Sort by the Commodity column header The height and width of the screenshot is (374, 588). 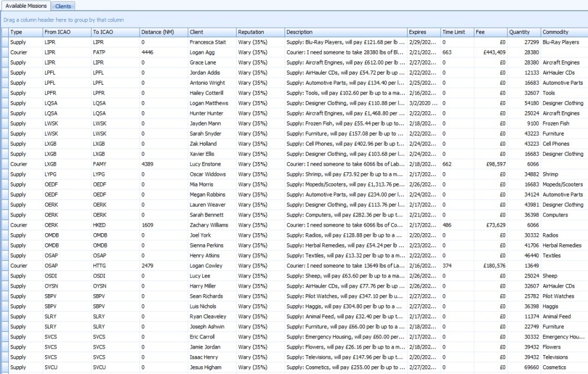[563, 32]
